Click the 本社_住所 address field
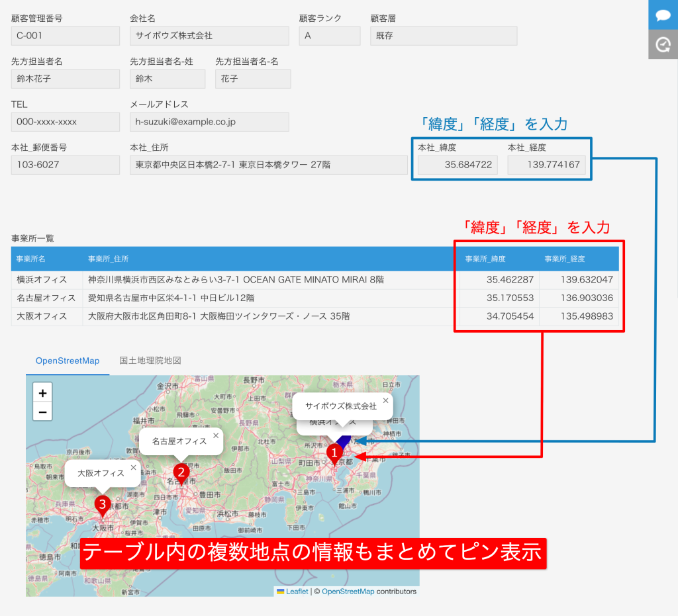678x616 pixels. pyautogui.click(x=269, y=165)
